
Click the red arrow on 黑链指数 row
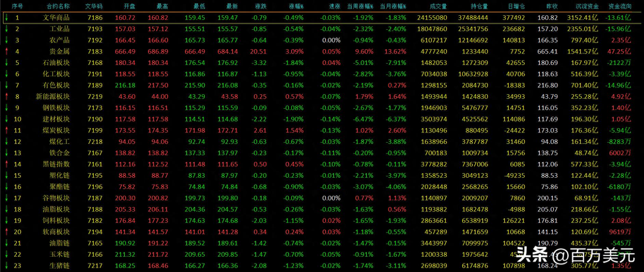pyautogui.click(x=6, y=164)
